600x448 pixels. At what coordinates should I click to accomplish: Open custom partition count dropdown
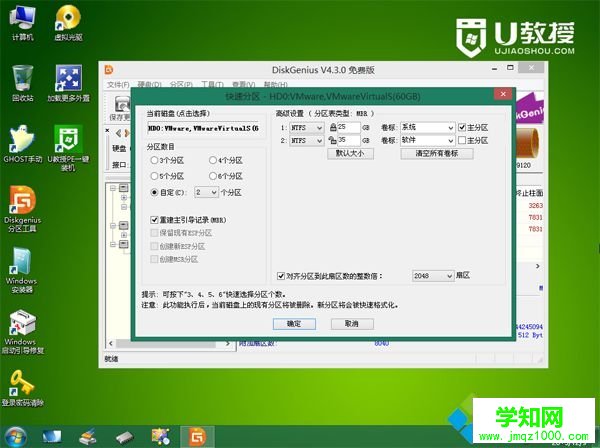pos(207,192)
